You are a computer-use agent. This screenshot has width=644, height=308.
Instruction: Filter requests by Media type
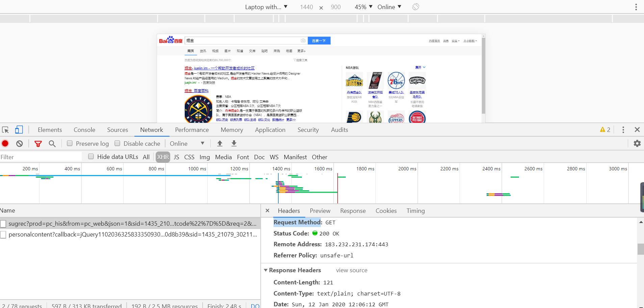pos(223,157)
